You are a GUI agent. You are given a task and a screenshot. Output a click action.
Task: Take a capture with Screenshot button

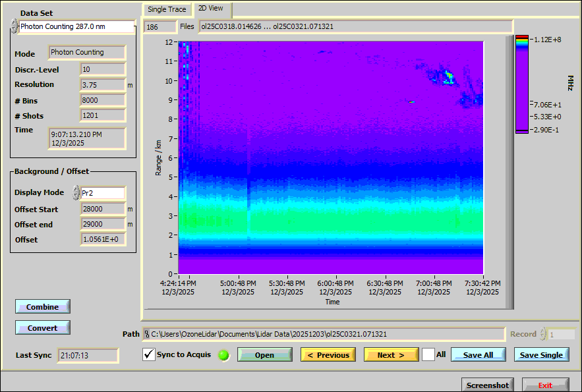(488, 385)
